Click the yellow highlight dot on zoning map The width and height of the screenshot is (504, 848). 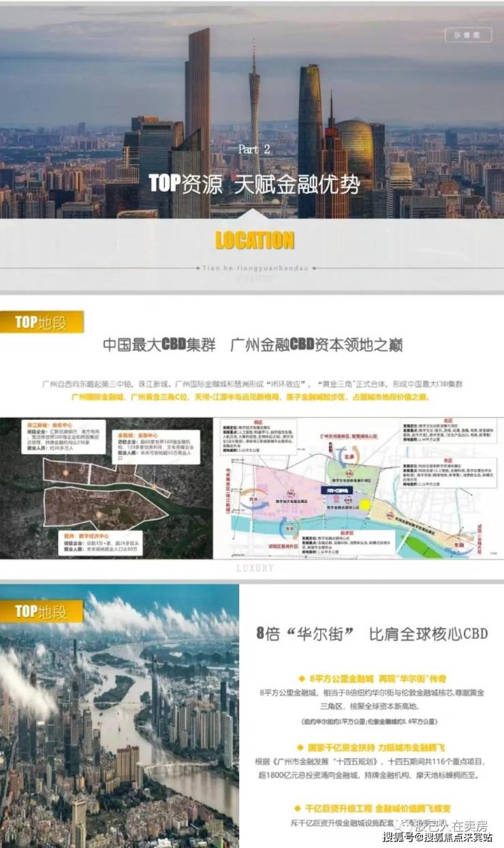(366, 504)
